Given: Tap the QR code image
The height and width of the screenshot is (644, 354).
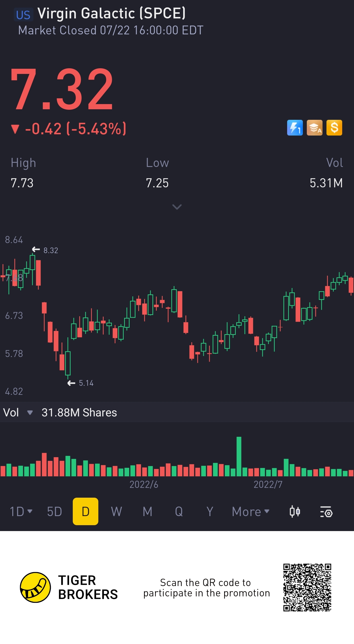Looking at the screenshot, I should tap(307, 587).
